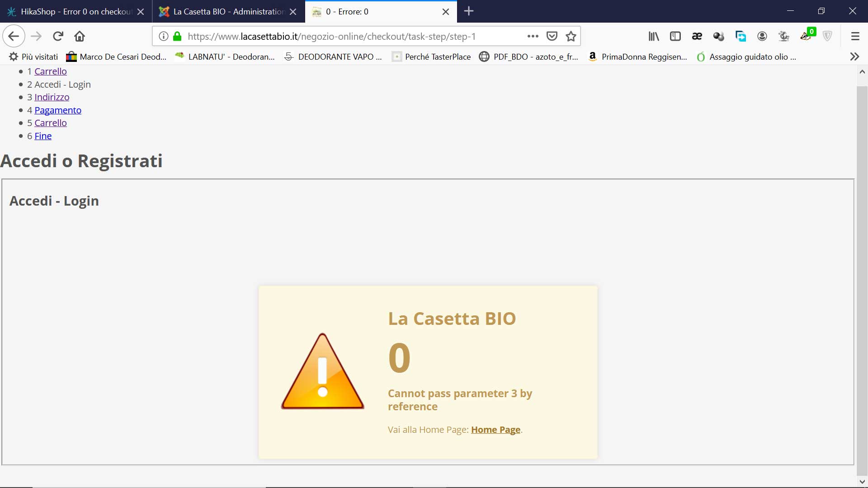Click the green padlock site security icon
Screen dimensions: 868x488
(x=177, y=36)
